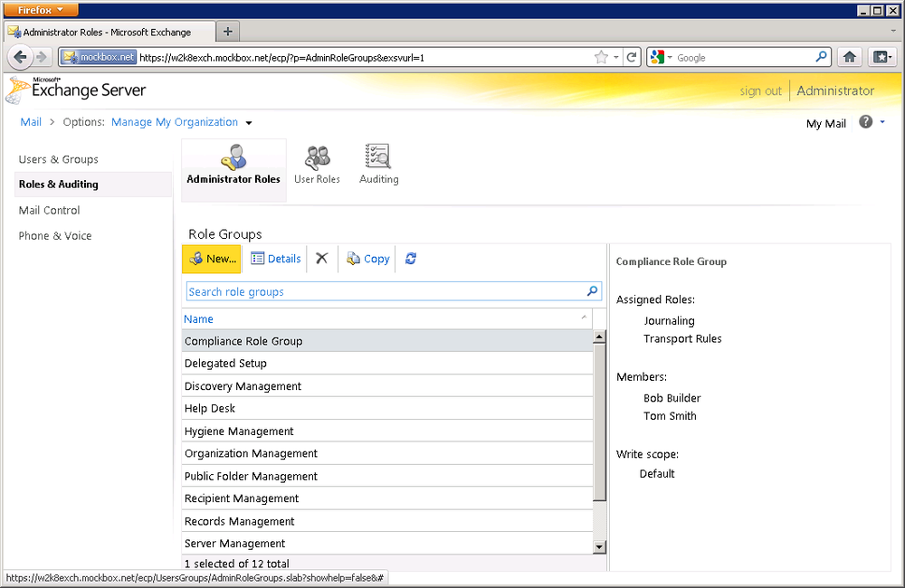The height and width of the screenshot is (588, 905).
Task: Open My Mail link
Action: pos(826,124)
